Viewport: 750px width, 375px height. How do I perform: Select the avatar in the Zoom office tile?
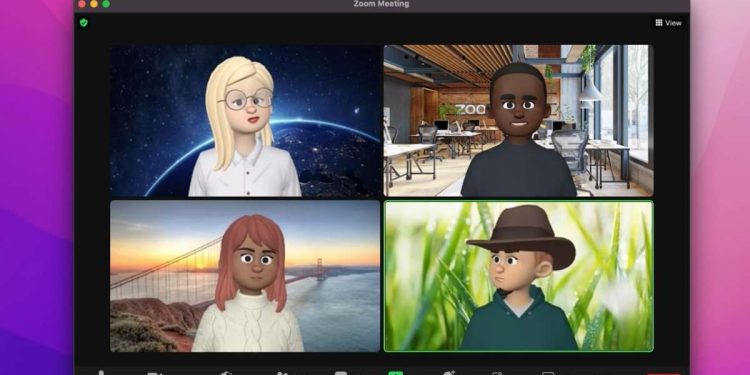tap(518, 121)
